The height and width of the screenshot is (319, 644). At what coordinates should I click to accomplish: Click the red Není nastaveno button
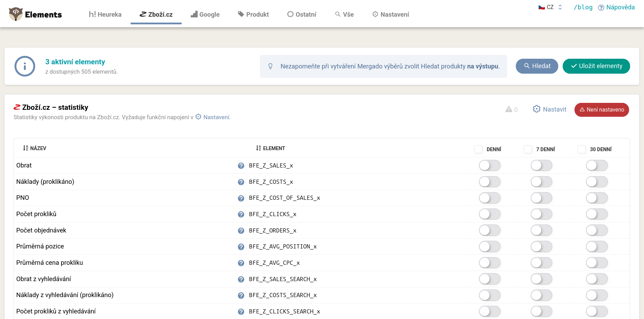click(602, 110)
